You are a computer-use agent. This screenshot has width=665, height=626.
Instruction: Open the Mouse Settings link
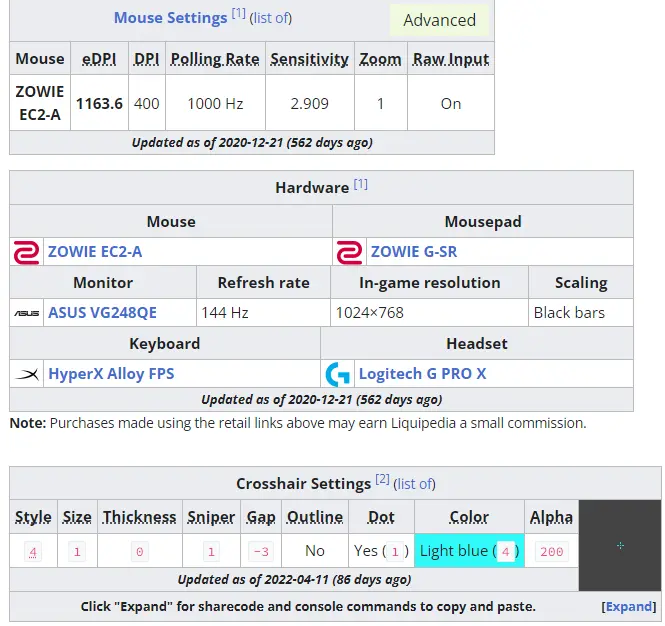170,18
